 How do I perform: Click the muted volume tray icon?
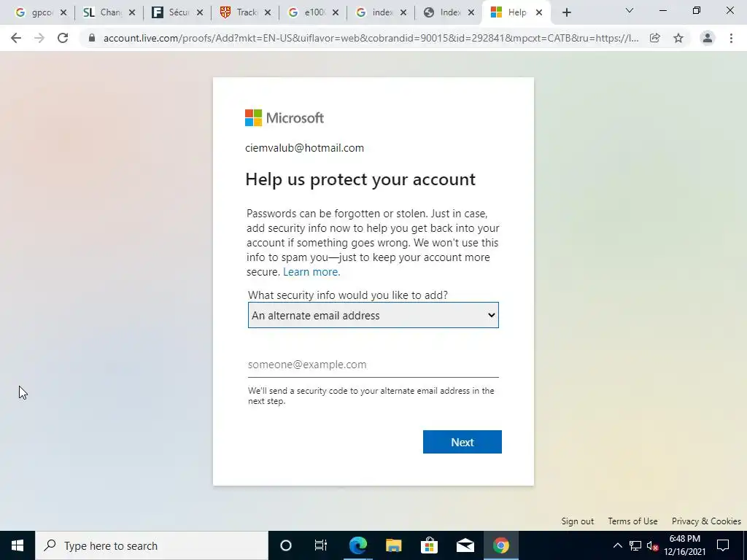coord(652,545)
